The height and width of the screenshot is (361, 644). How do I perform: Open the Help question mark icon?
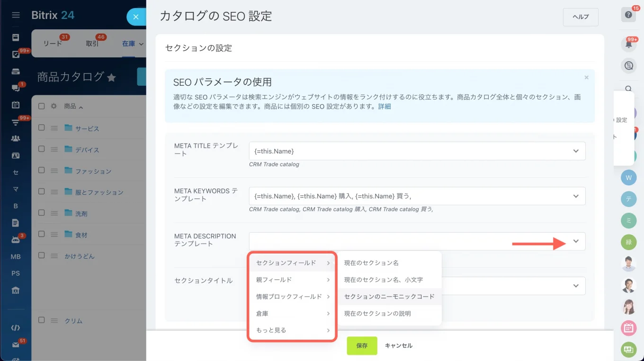click(x=628, y=15)
